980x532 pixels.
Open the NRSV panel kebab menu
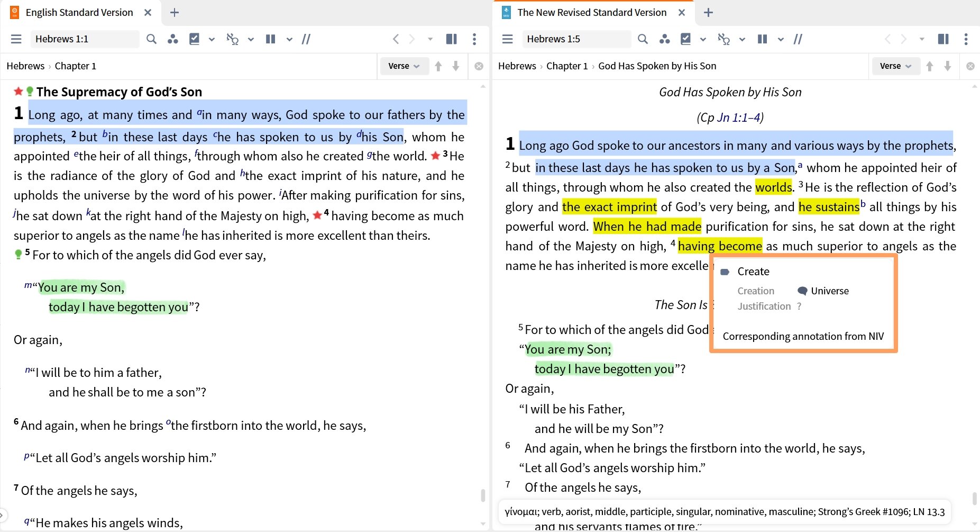966,39
